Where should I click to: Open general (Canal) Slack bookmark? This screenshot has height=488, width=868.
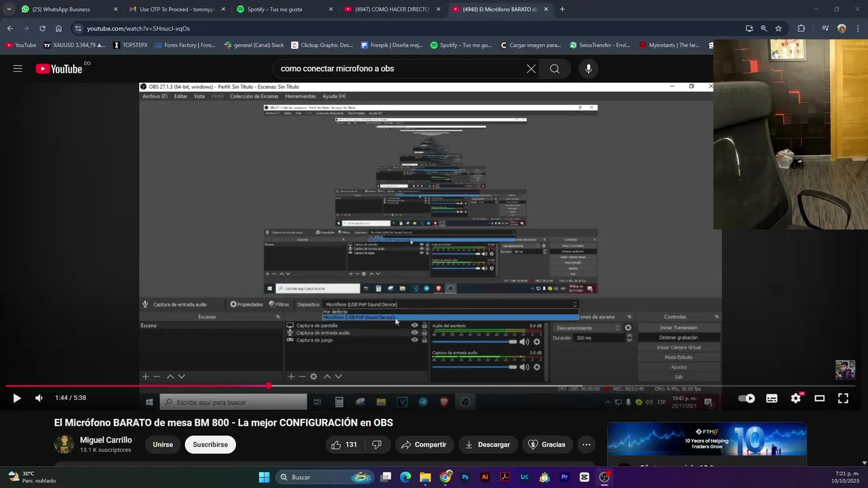[254, 45]
